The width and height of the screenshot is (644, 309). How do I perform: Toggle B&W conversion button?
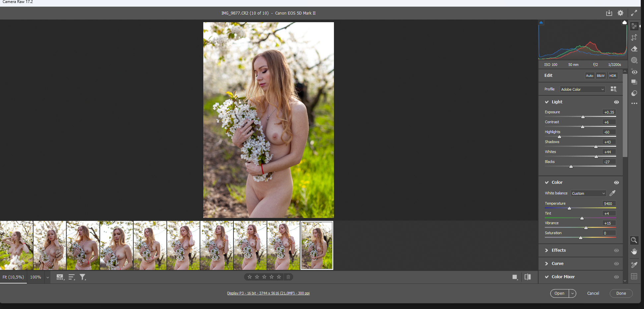601,76
